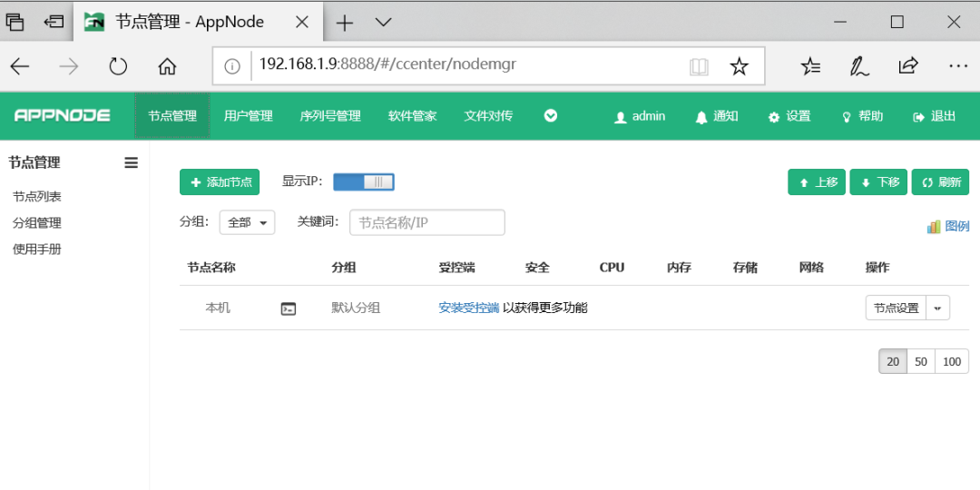
Task: Go back using browser back arrow
Action: [20, 66]
